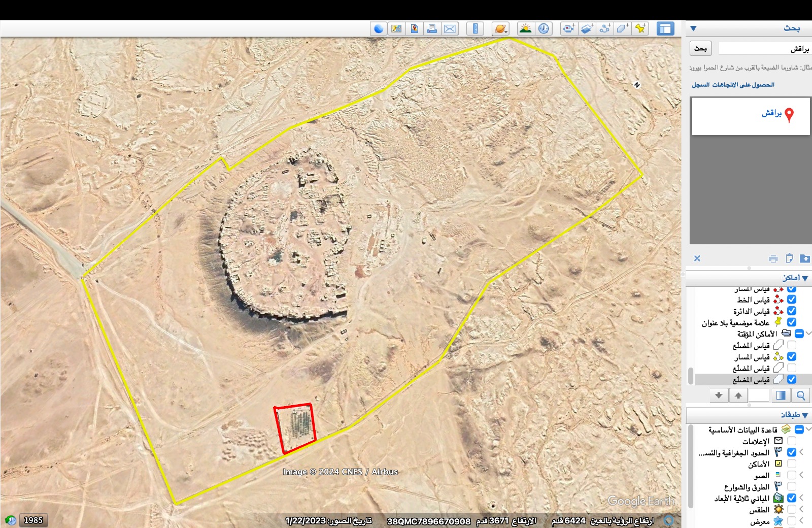812x528 pixels.
Task: Click the بحث search button
Action: coord(700,49)
